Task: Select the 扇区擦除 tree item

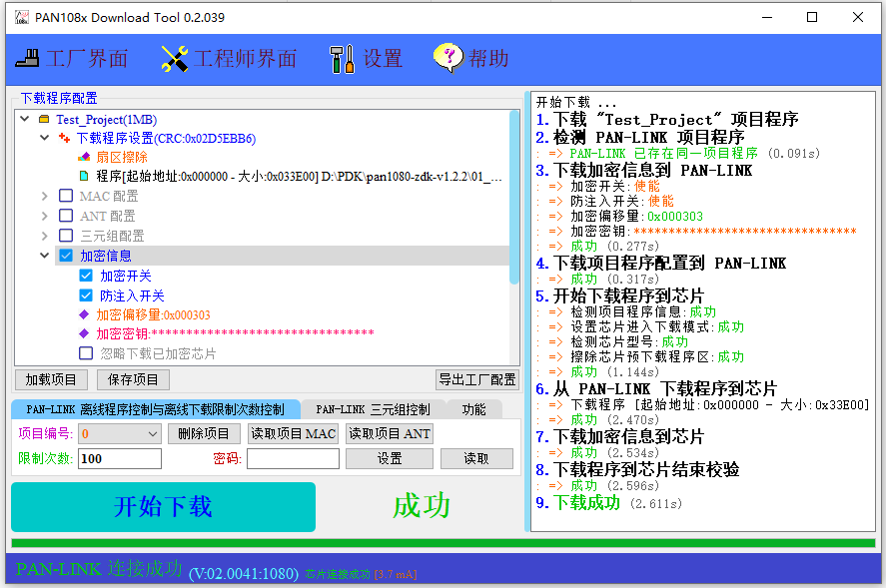Action: [122, 157]
